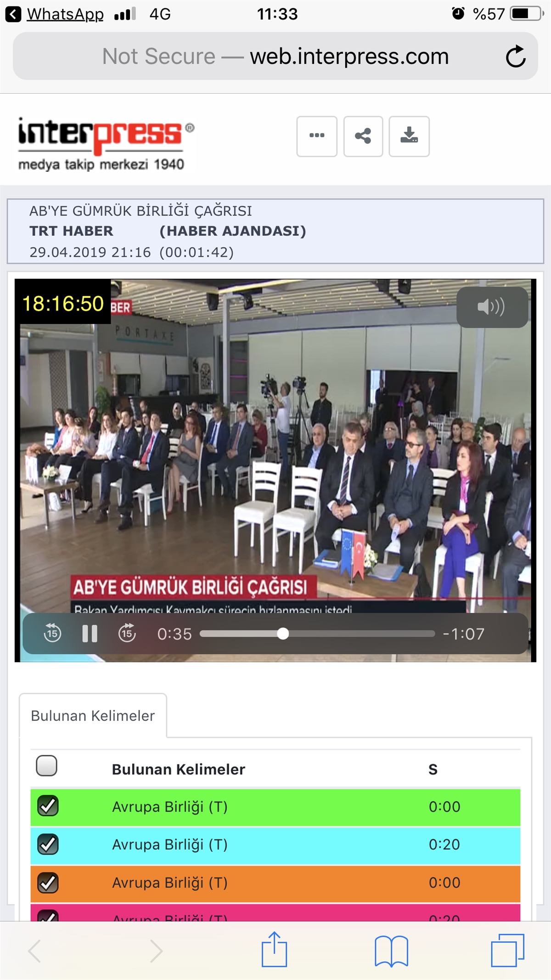Tap the Safari share sheet icon

pyautogui.click(x=275, y=949)
